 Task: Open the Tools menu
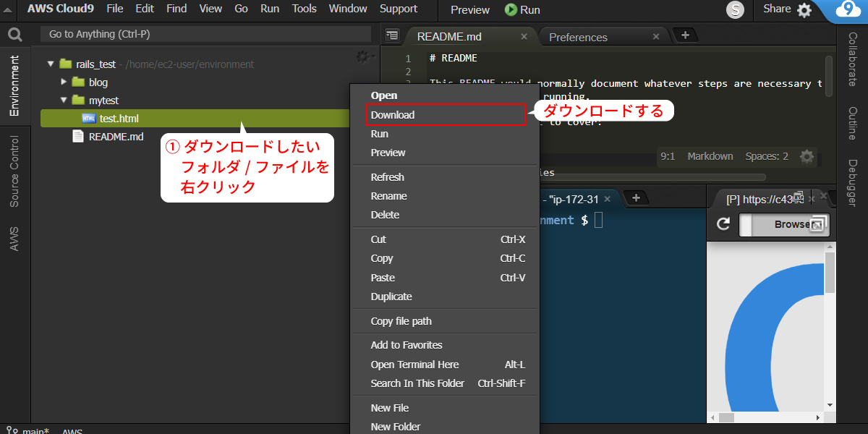pos(305,9)
